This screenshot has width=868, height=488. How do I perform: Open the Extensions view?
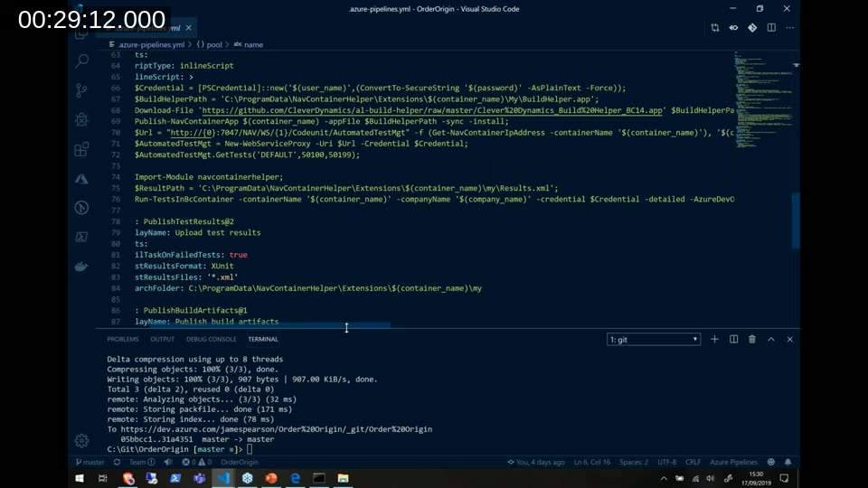point(82,149)
